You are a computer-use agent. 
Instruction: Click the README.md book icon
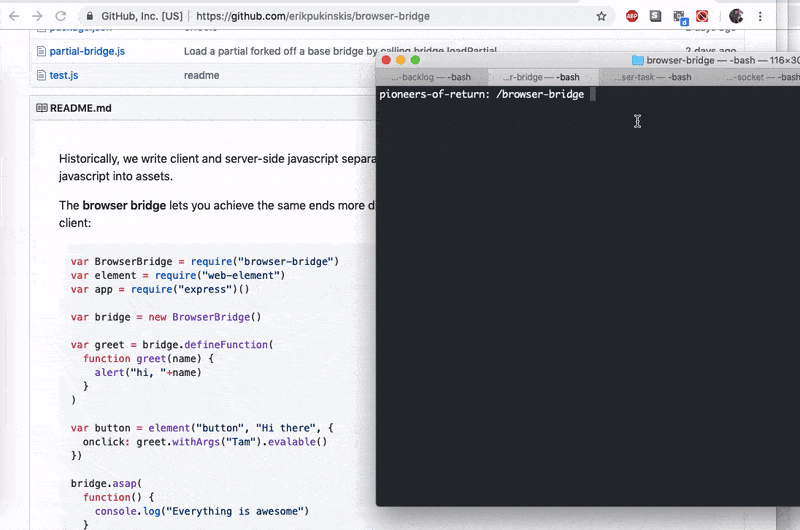click(x=42, y=108)
